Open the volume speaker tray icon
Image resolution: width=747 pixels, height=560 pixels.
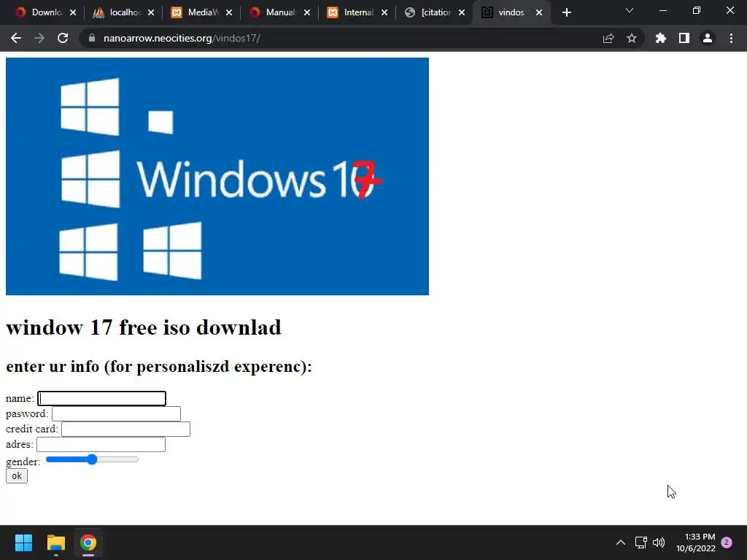pyautogui.click(x=659, y=542)
